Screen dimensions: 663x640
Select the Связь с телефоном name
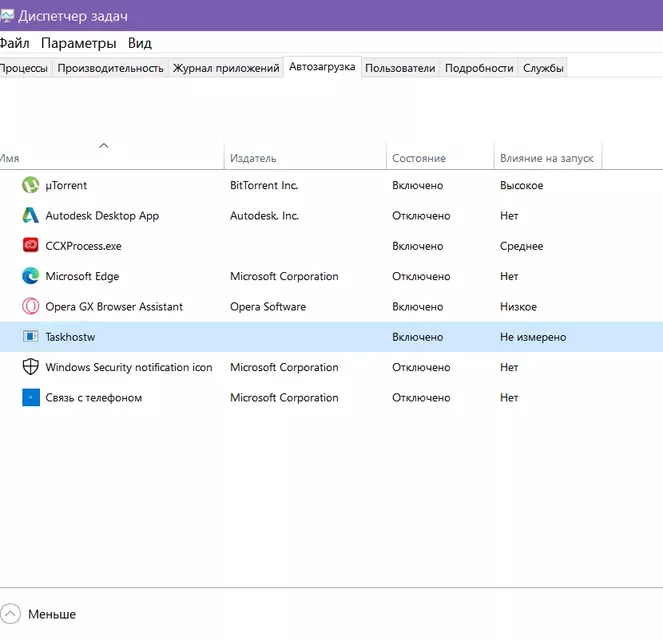coord(94,398)
